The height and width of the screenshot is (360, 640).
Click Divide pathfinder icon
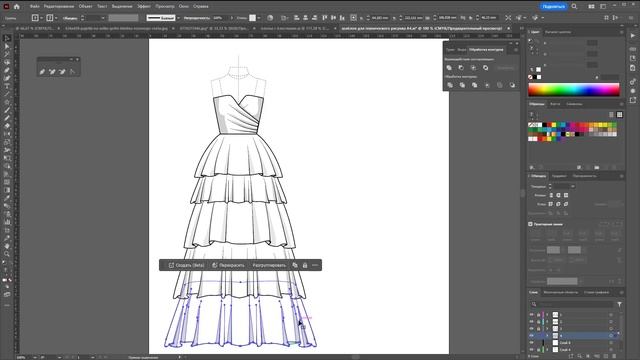point(450,85)
